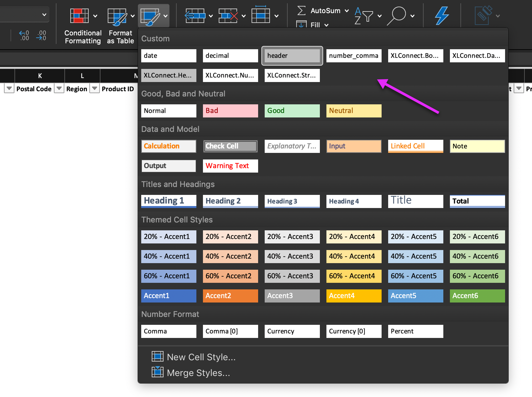This screenshot has height=397, width=532.
Task: Apply the Input style
Action: tap(354, 146)
